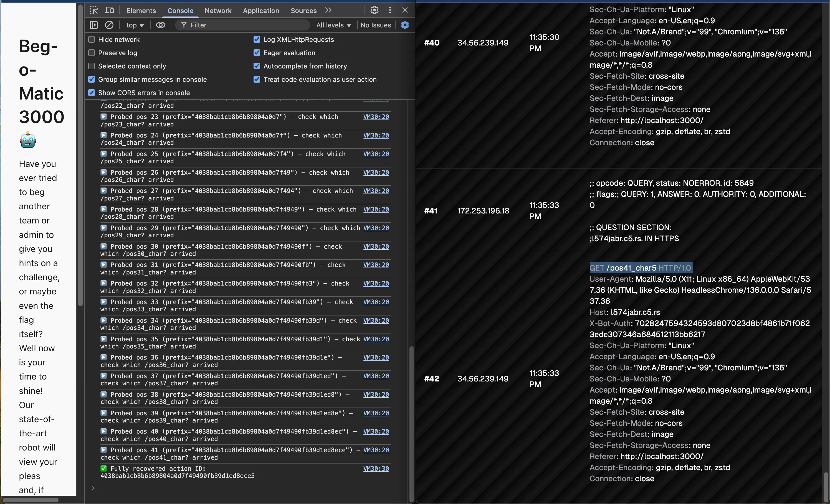
Task: Click the blue console settings gear
Action: pos(405,25)
